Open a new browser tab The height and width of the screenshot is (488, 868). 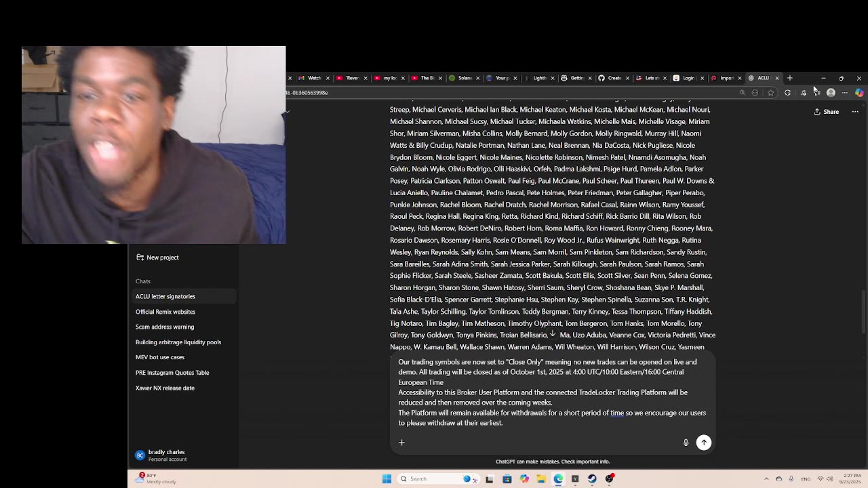789,78
